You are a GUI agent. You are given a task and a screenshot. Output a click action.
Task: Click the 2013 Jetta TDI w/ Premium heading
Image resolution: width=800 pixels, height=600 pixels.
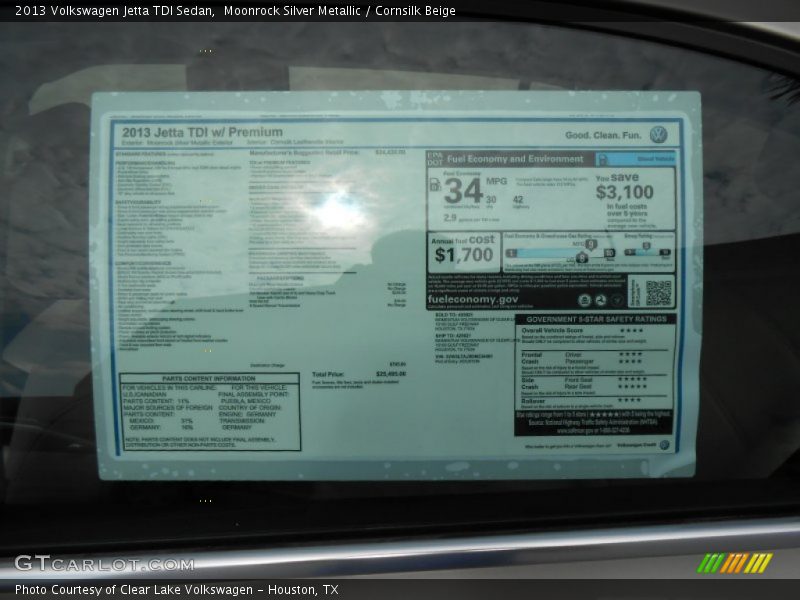(x=202, y=132)
